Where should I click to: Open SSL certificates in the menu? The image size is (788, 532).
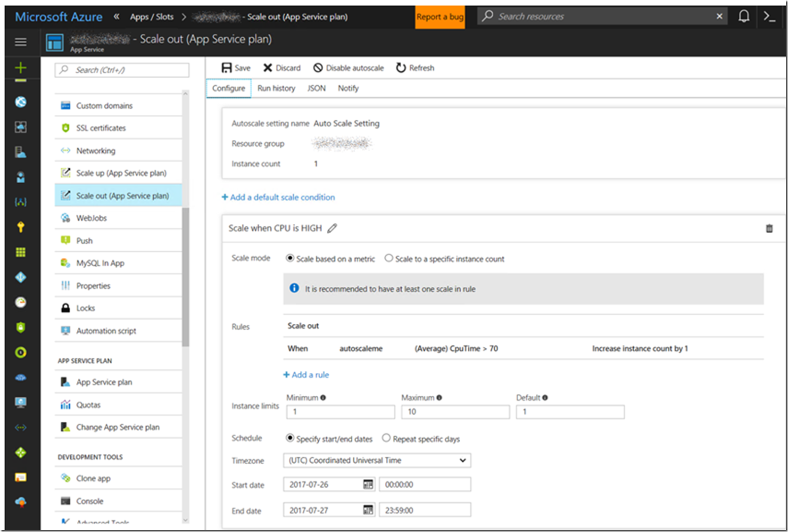(118, 128)
